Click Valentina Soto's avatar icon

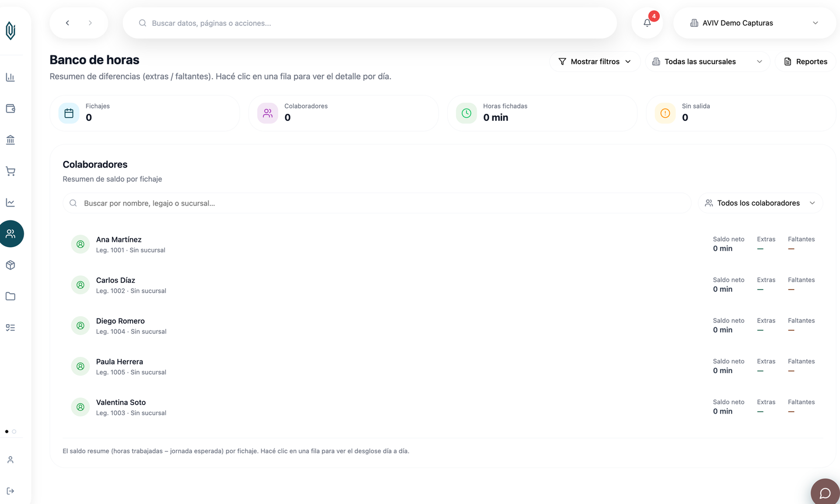click(x=80, y=407)
